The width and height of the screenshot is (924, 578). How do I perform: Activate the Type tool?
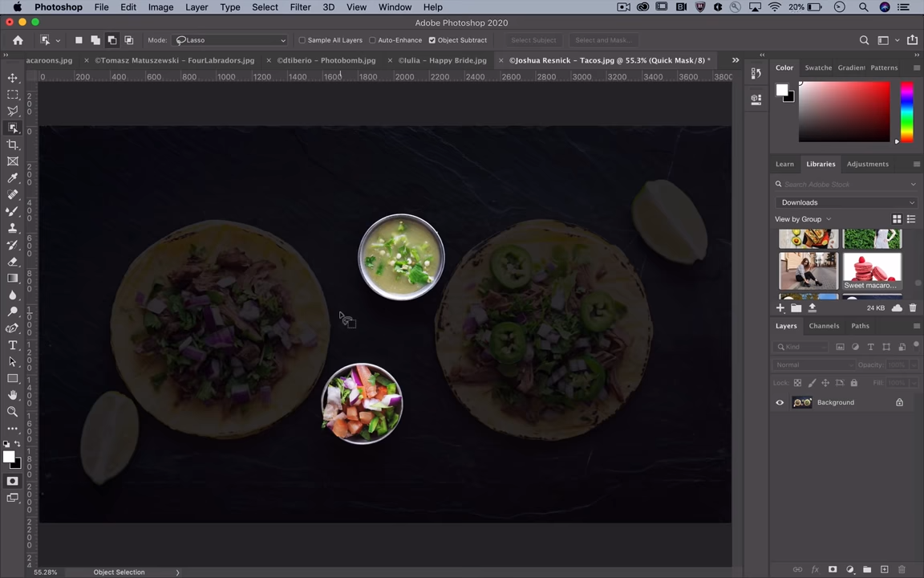click(x=13, y=345)
